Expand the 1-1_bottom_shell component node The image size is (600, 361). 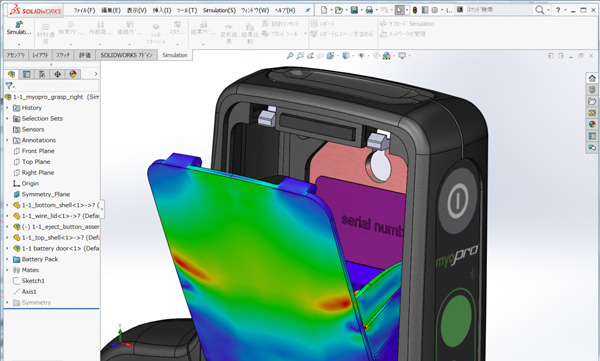(7, 205)
